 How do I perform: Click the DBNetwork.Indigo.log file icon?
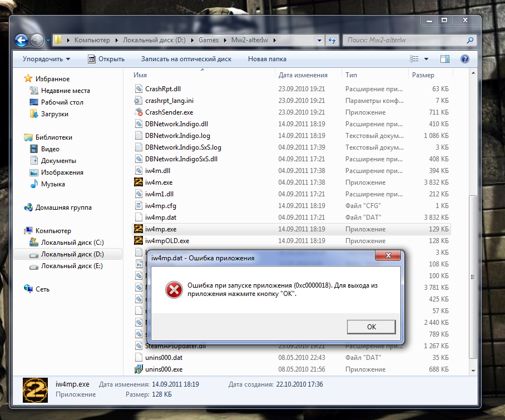pyautogui.click(x=138, y=136)
